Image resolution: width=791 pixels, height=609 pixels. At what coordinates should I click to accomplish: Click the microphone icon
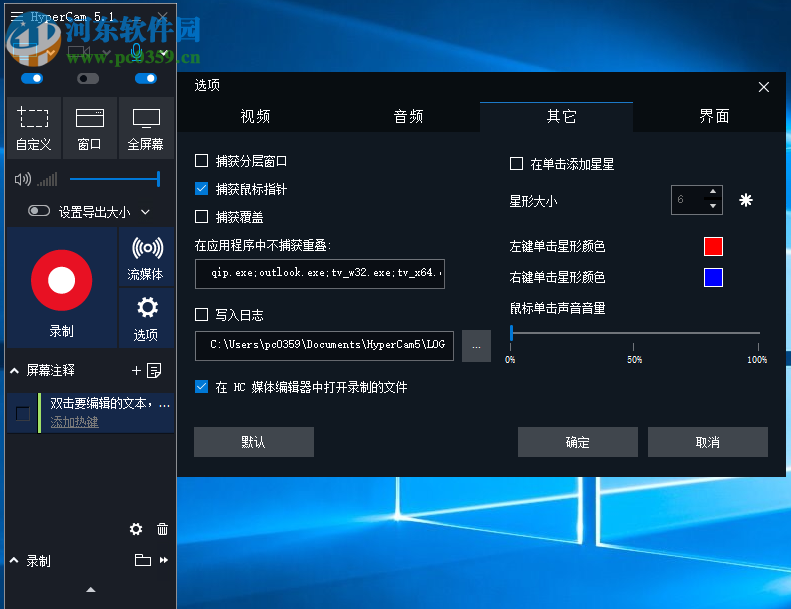coord(136,51)
